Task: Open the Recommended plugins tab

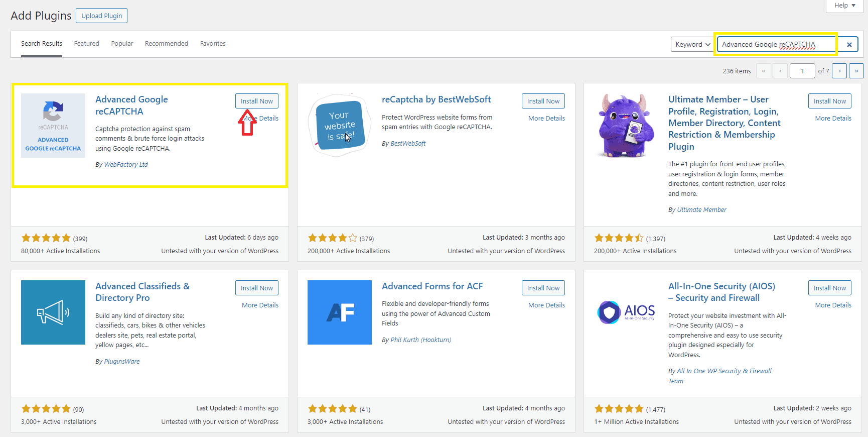Action: [167, 44]
